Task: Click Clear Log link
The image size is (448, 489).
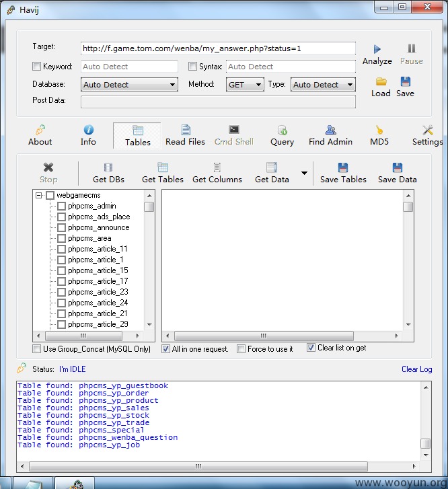Action: tap(416, 369)
